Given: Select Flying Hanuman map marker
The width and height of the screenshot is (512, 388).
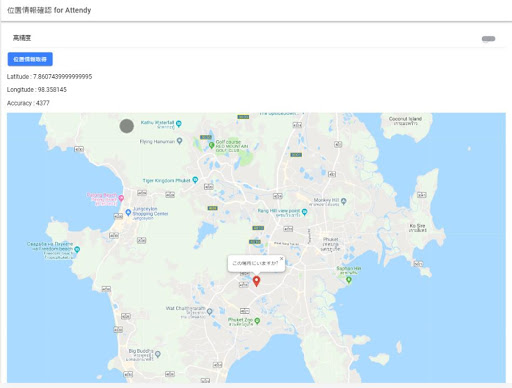Looking at the screenshot, I should point(179,141).
